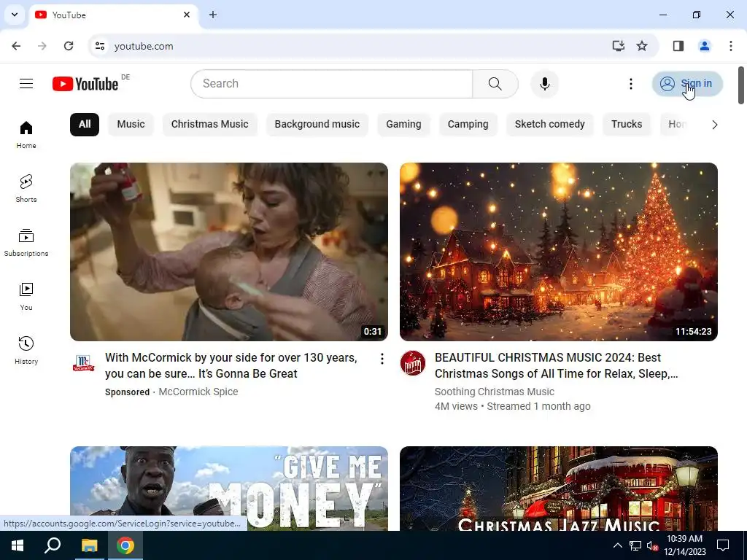Open the You section in sidebar
This screenshot has height=560, width=747.
pos(26,296)
